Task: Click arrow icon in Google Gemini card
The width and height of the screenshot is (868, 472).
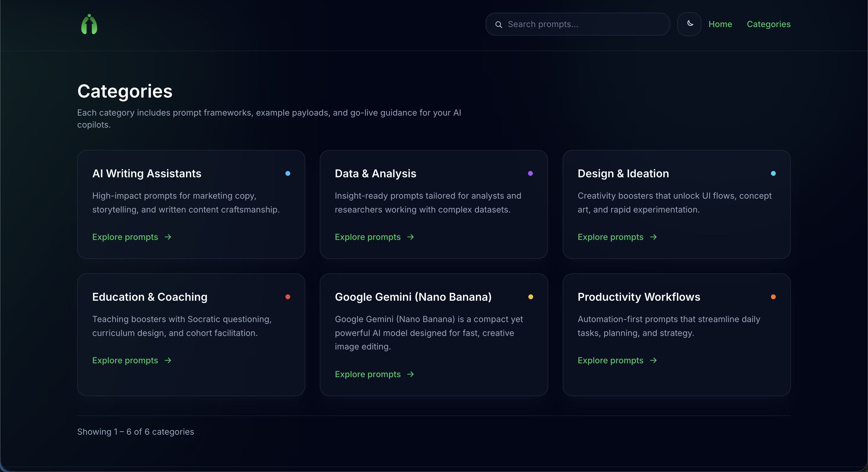Action: point(410,374)
